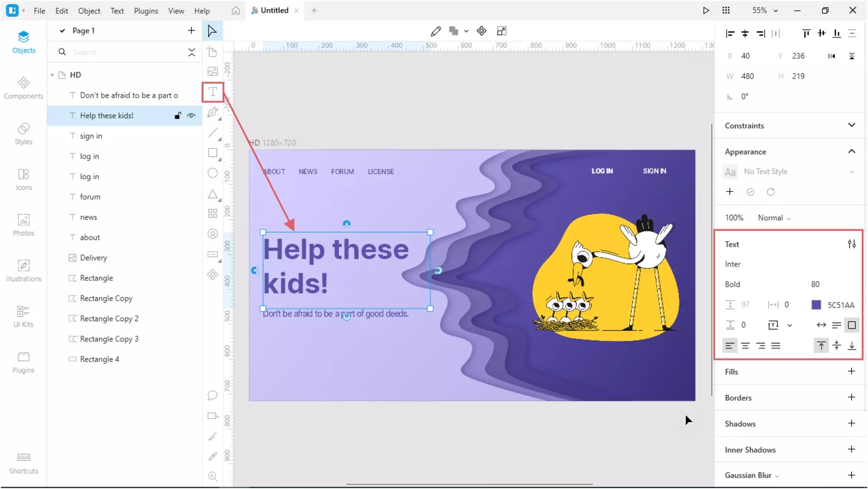Screen dimensions: 868x489
Task: Pick the Image tool
Action: (212, 71)
